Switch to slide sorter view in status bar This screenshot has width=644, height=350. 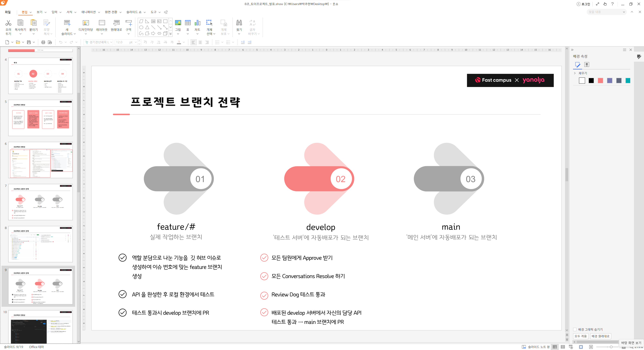(563, 347)
